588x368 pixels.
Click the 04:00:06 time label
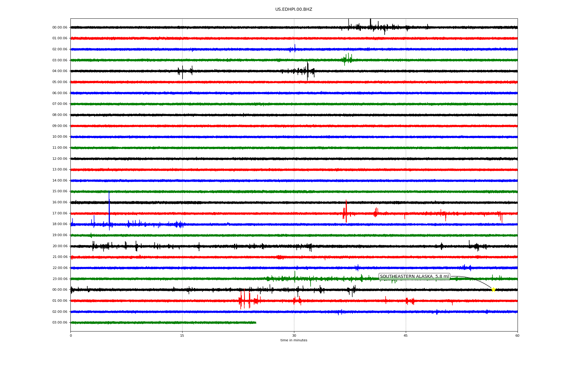point(60,71)
